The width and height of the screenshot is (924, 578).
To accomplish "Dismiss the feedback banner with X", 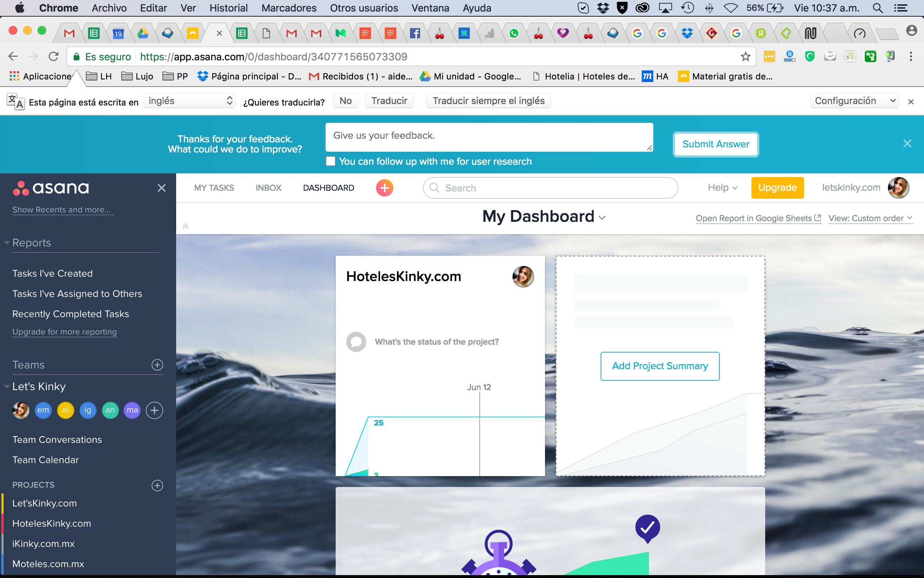I will point(907,143).
